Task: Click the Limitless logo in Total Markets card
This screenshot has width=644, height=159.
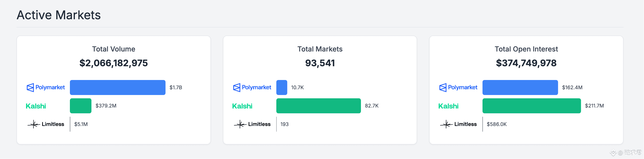Action: pos(252,124)
